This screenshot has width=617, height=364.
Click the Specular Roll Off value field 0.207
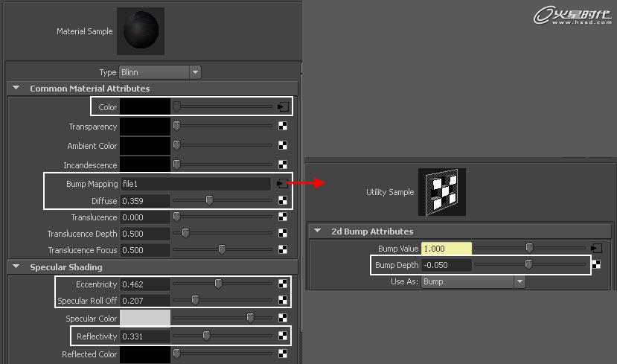145,301
